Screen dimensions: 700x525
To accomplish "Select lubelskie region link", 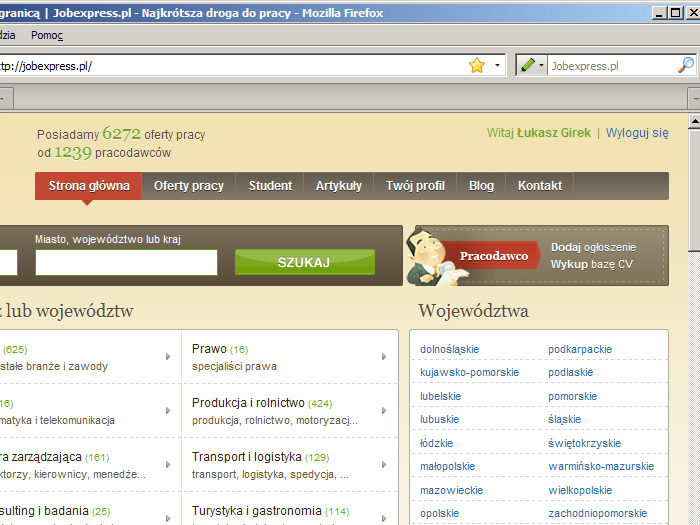I will [x=440, y=396].
